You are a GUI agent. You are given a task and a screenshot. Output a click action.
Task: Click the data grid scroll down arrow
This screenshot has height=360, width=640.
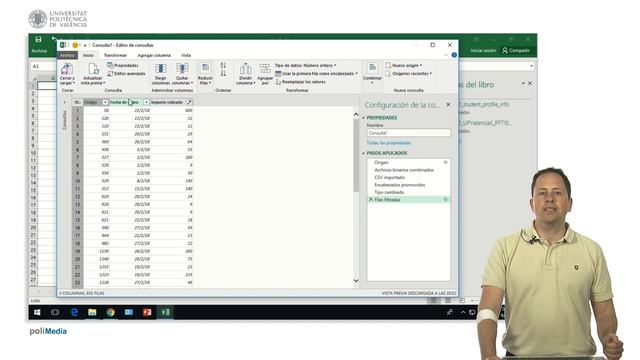(x=356, y=281)
